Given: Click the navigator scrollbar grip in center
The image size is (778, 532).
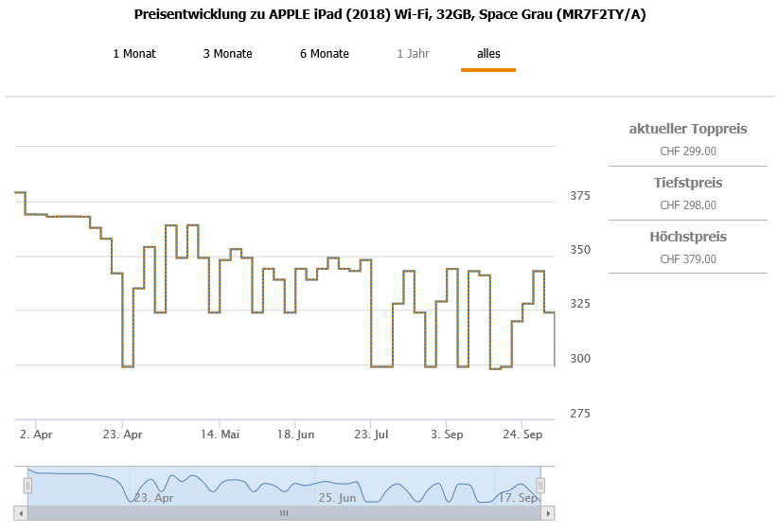Looking at the screenshot, I should [283, 513].
